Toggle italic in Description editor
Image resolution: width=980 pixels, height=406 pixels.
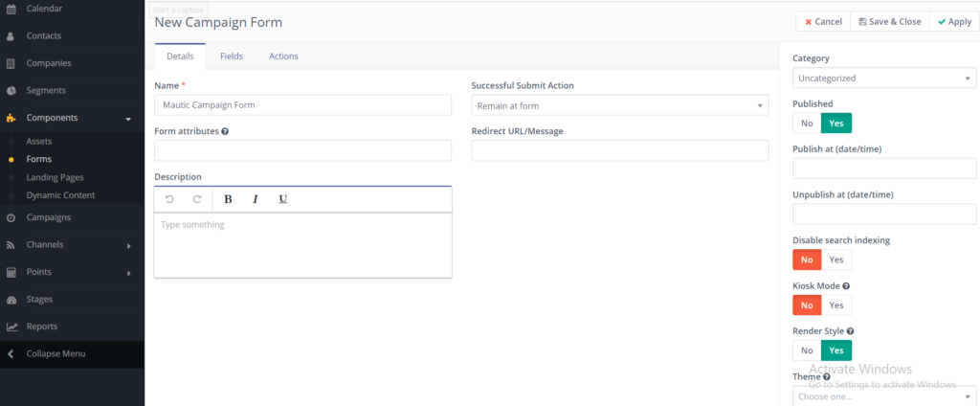coord(255,199)
